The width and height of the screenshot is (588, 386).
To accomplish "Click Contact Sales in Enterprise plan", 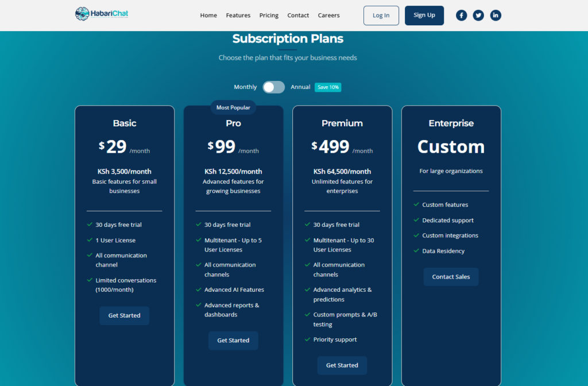I will (451, 277).
